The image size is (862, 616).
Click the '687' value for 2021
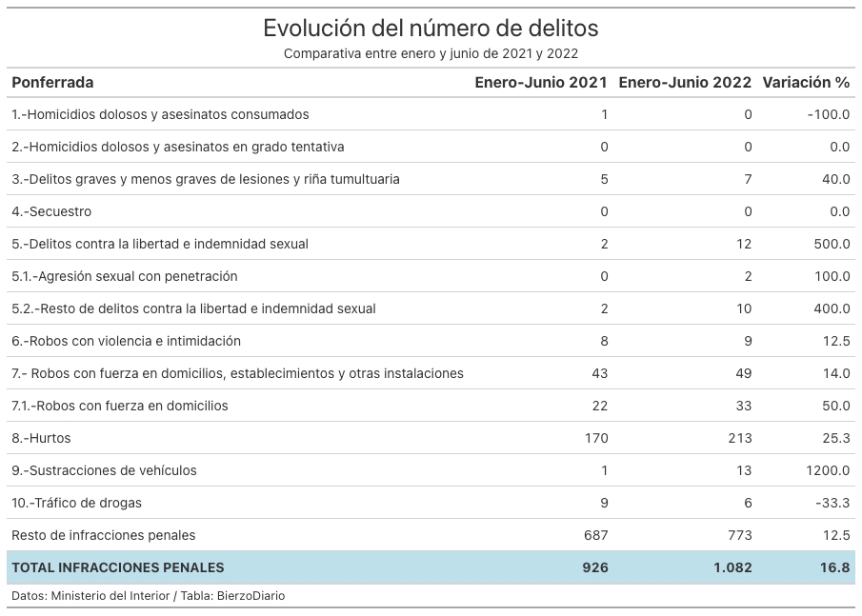pos(596,536)
